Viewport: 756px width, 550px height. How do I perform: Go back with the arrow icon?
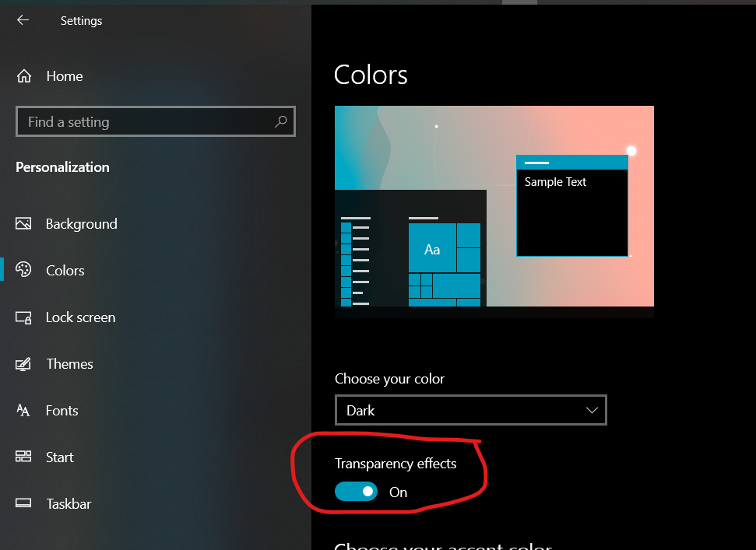23,19
